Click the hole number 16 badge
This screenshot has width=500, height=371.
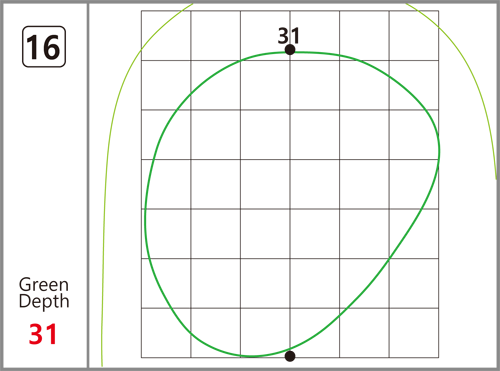44,47
